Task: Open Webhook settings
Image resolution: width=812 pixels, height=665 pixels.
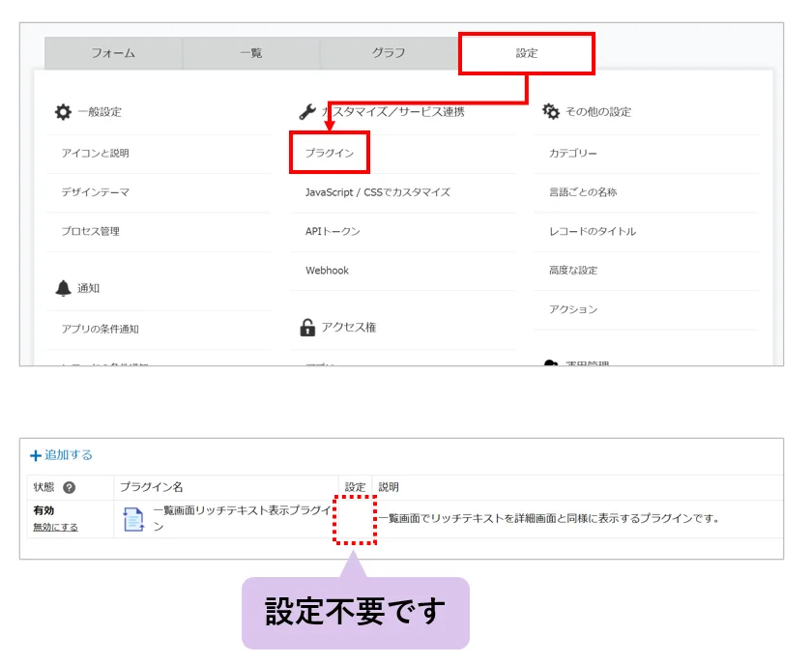Action: click(327, 271)
